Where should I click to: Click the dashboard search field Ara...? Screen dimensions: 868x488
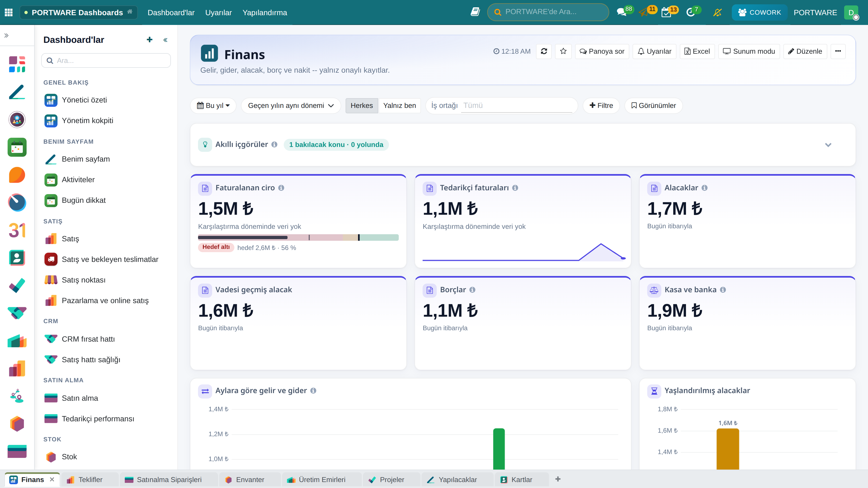(x=106, y=61)
